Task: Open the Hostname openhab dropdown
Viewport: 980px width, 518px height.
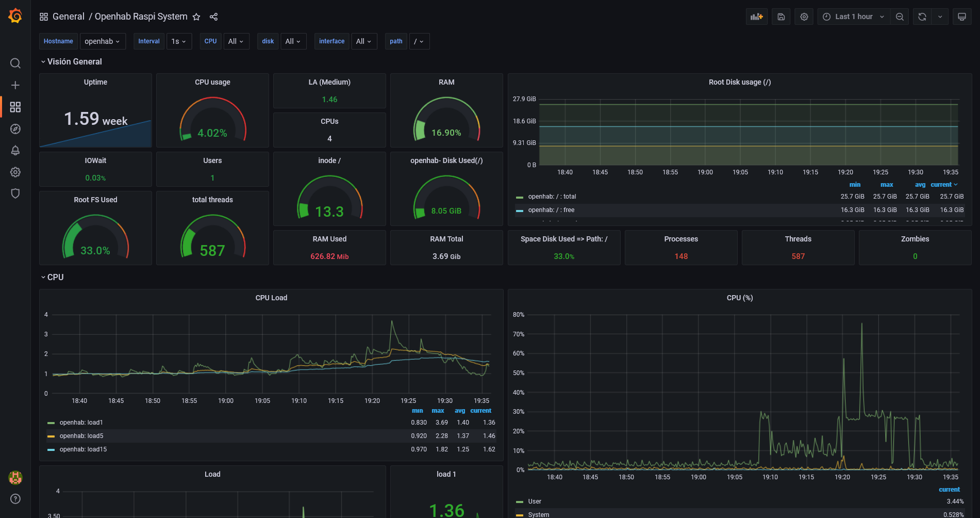Action: (x=103, y=41)
